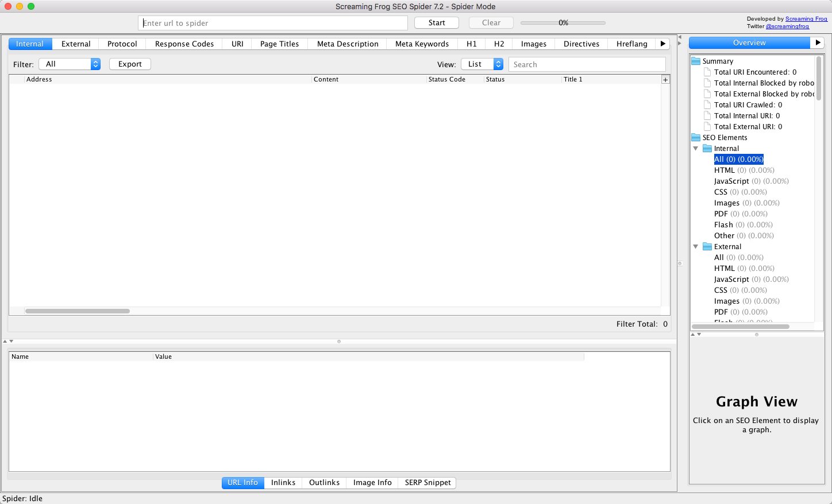Select CSS (0) under External
The height and width of the screenshot is (504, 832).
pyautogui.click(x=741, y=290)
